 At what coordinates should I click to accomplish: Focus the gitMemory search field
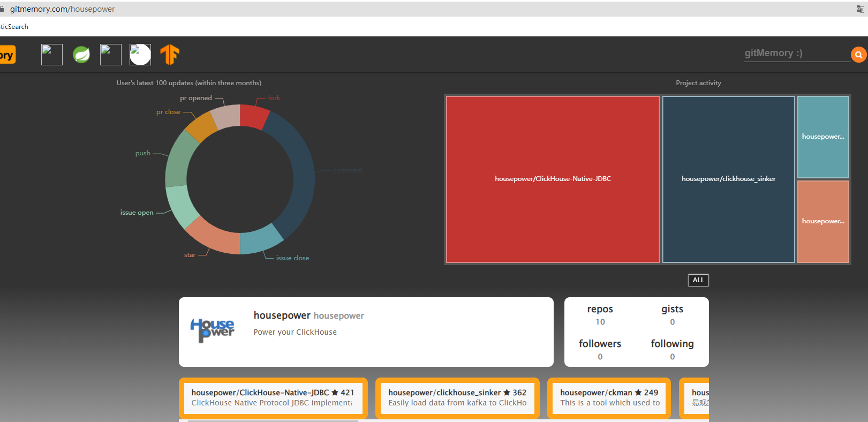[797, 54]
